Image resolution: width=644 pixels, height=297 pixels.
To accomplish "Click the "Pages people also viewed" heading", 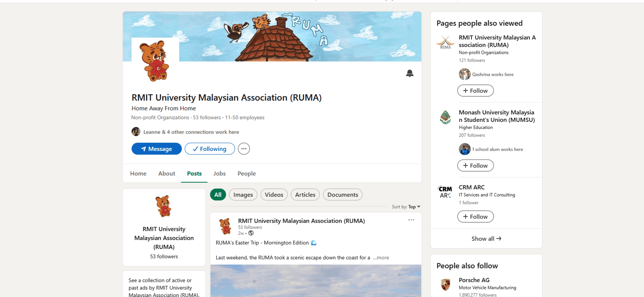I will click(479, 23).
